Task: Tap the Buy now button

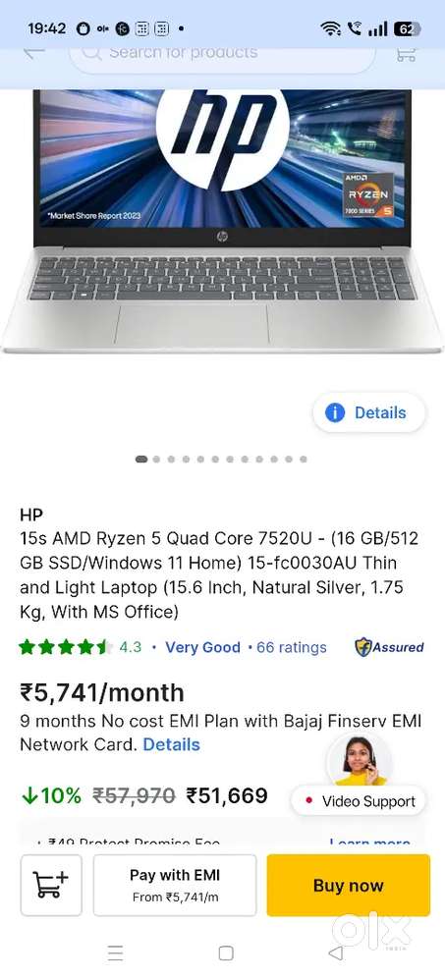Action: tap(348, 885)
